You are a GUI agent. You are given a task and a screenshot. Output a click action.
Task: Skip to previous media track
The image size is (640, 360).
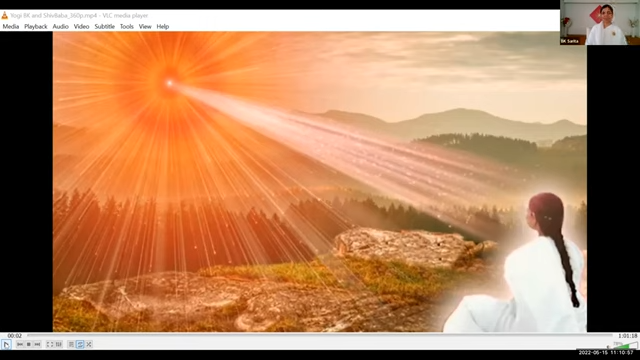pos(20,344)
